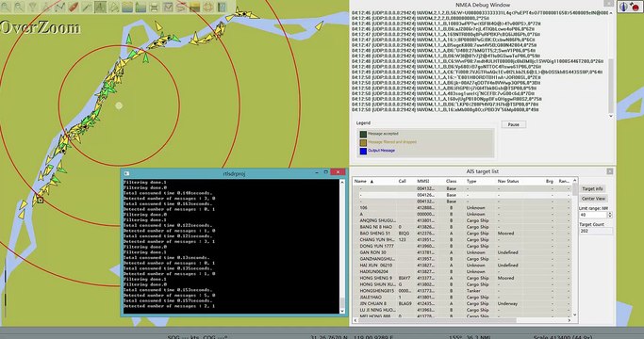Click AIS list vertical scrollbar down arrow
The image size is (644, 339).
574,315
